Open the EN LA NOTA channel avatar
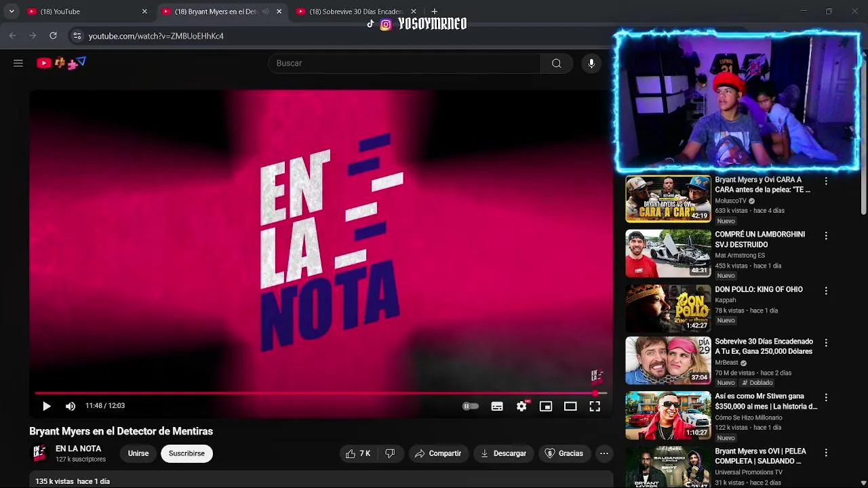Viewport: 868px width, 488px height. (x=40, y=453)
